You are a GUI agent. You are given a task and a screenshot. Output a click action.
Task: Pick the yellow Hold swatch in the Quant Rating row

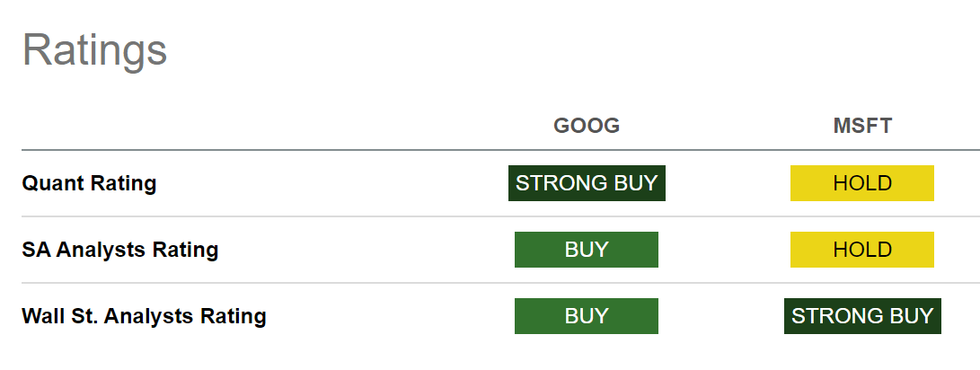[861, 183]
